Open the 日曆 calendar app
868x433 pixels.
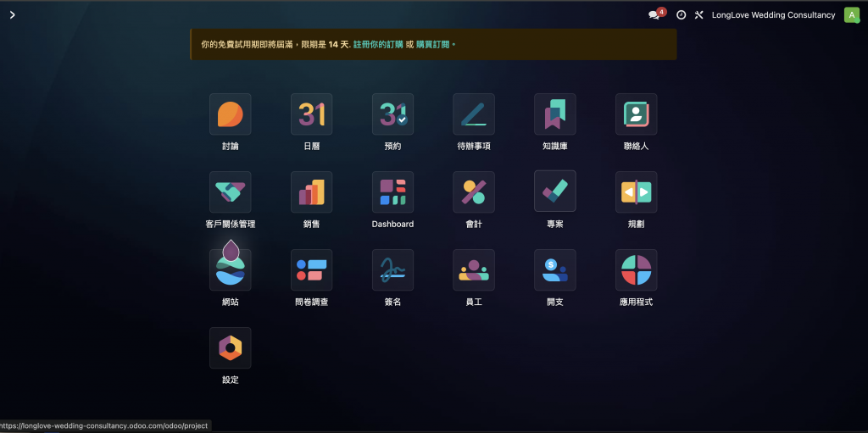pos(312,114)
